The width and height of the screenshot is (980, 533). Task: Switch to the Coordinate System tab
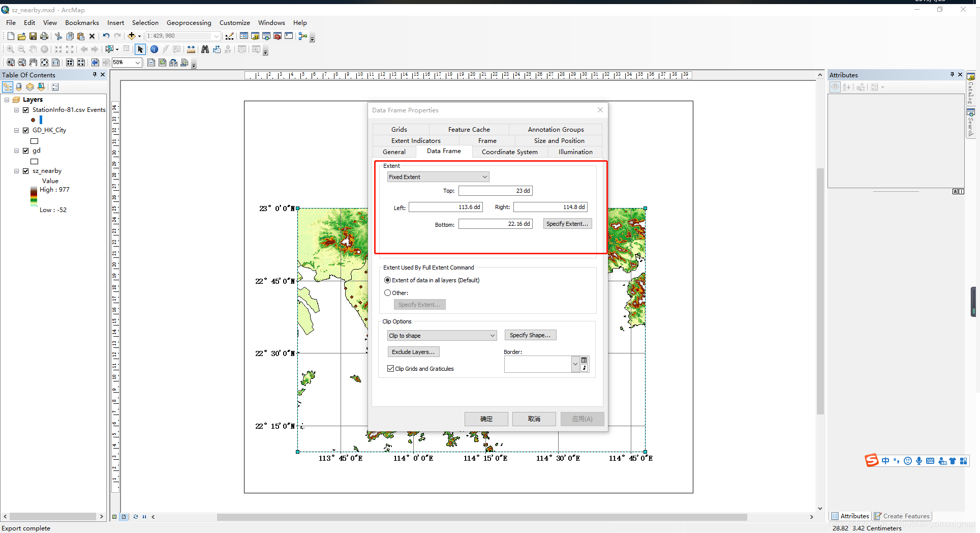[x=510, y=152]
